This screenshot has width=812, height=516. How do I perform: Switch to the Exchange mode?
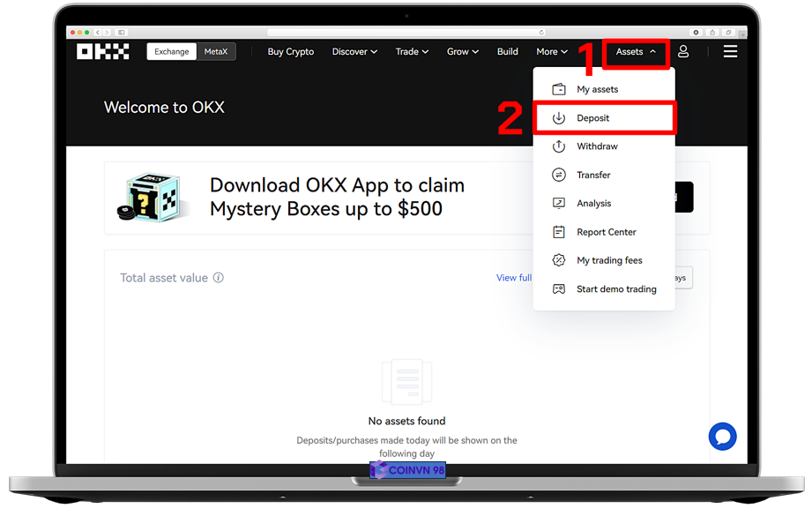point(171,52)
